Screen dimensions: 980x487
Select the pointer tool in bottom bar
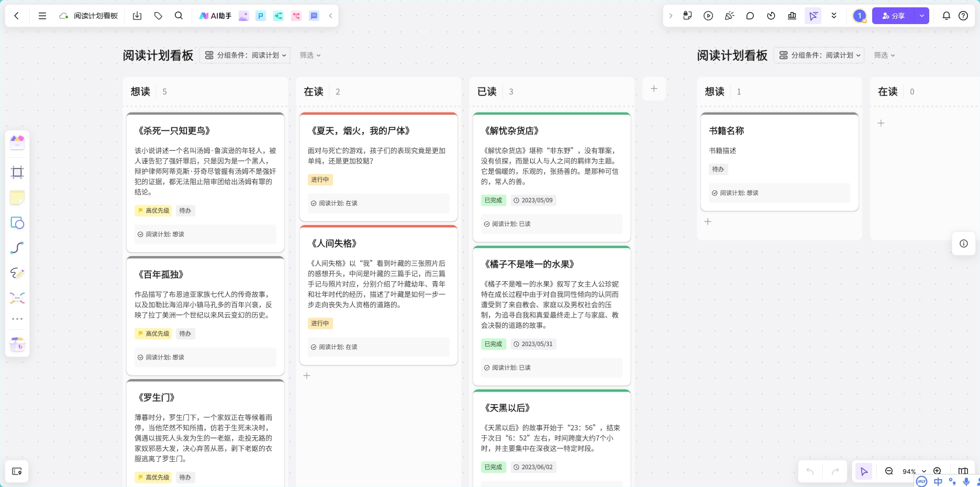click(864, 471)
